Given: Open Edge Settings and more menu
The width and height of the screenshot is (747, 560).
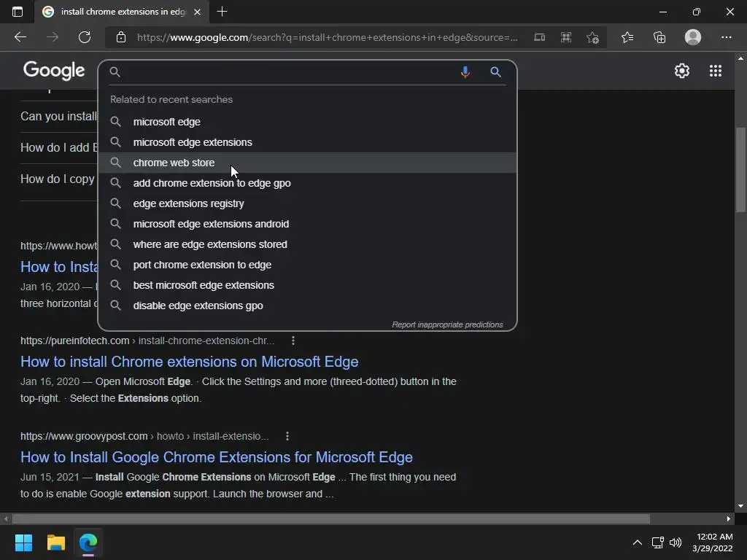Looking at the screenshot, I should tap(726, 37).
